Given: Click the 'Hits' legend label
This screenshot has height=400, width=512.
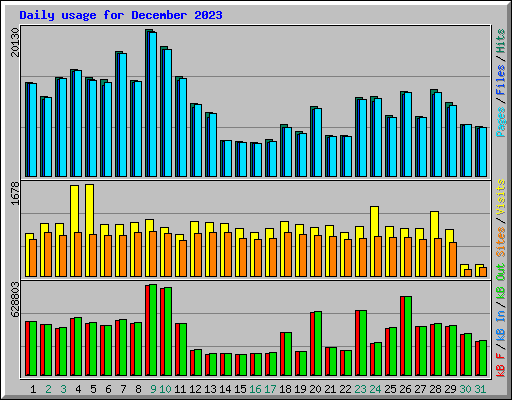Looking at the screenshot, I should coord(501,41).
